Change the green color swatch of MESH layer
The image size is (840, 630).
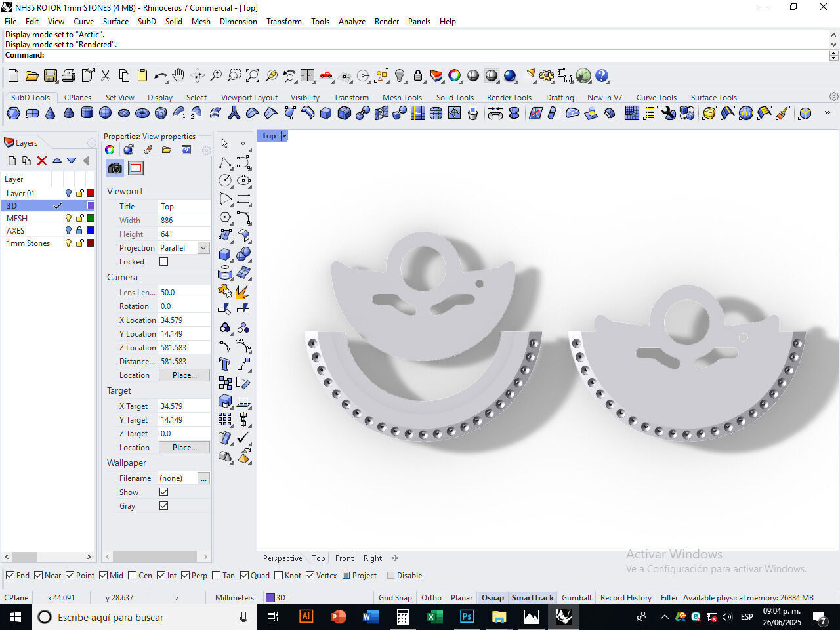[x=91, y=218]
